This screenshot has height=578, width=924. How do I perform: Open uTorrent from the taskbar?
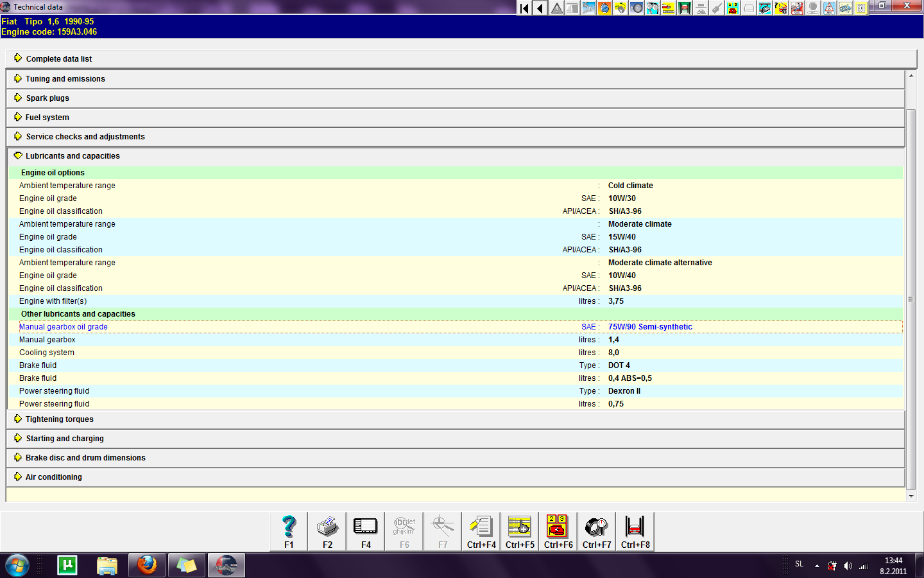tap(67, 565)
